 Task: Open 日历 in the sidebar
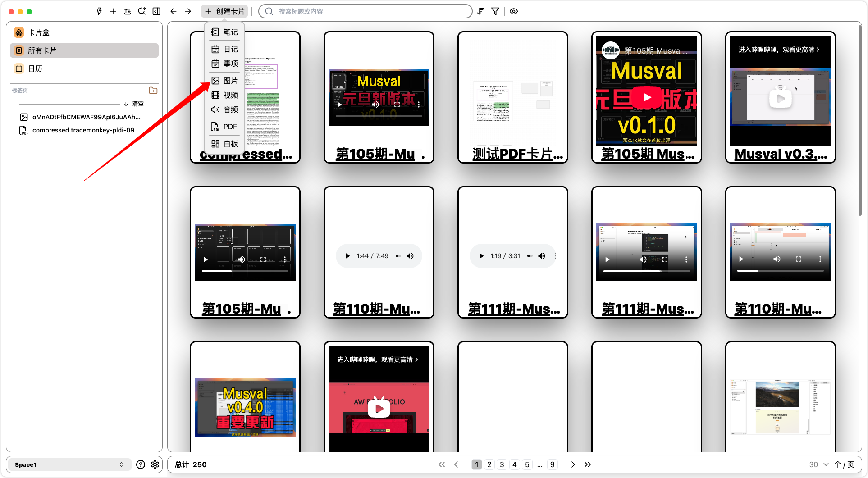[84, 68]
